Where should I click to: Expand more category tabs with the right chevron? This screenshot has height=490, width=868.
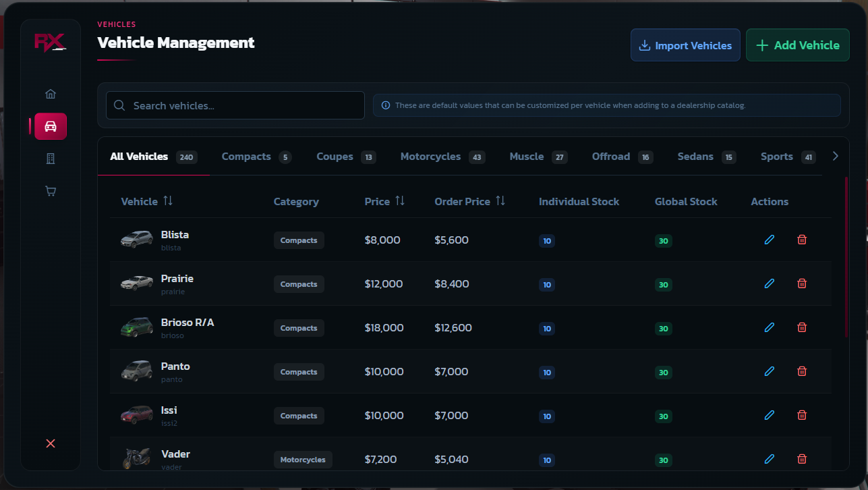point(835,156)
